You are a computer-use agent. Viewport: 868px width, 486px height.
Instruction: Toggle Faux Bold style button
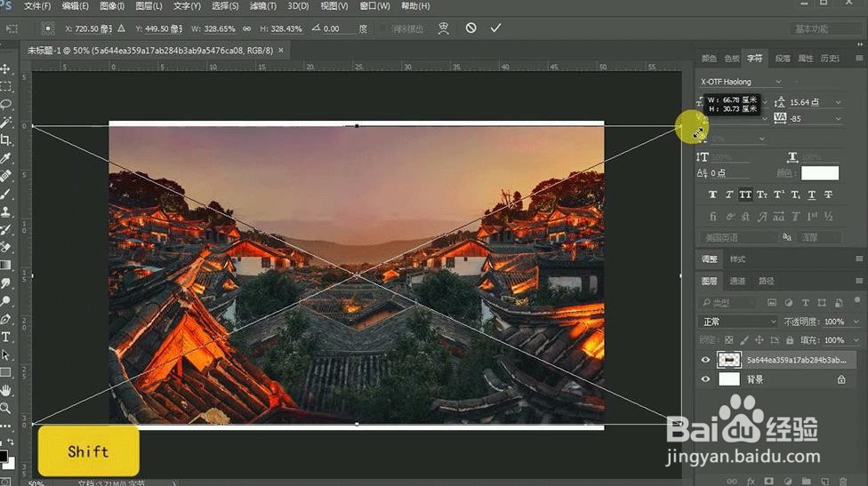(713, 195)
